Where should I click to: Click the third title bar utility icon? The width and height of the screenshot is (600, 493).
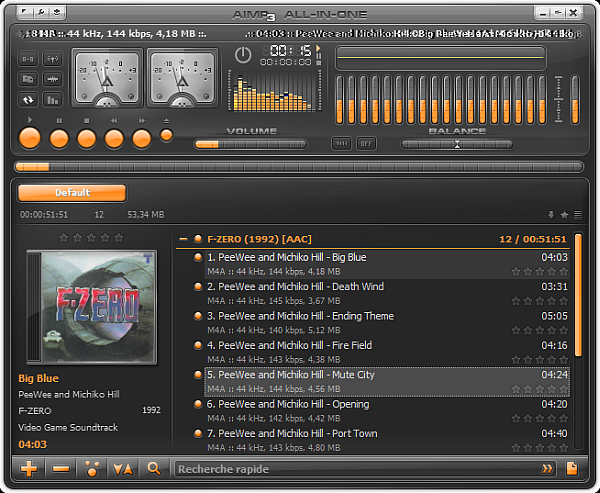coord(57,12)
